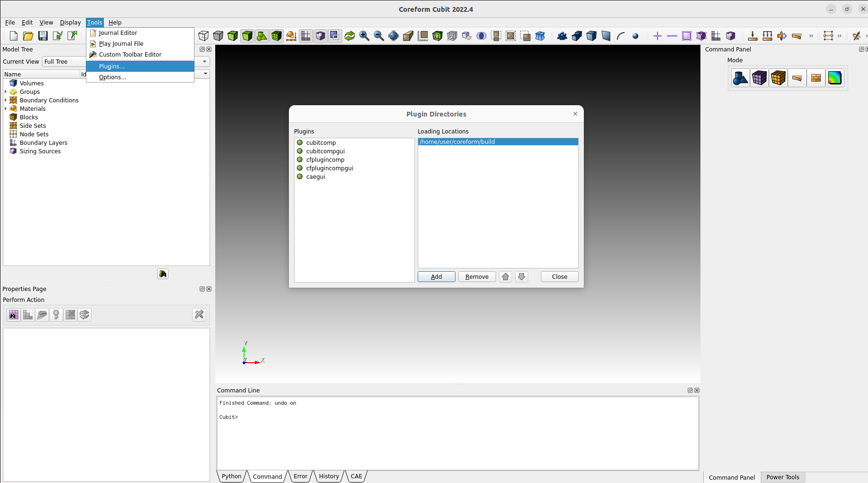The height and width of the screenshot is (483, 868).
Task: Select the Curve arc selection icon
Action: point(621,36)
